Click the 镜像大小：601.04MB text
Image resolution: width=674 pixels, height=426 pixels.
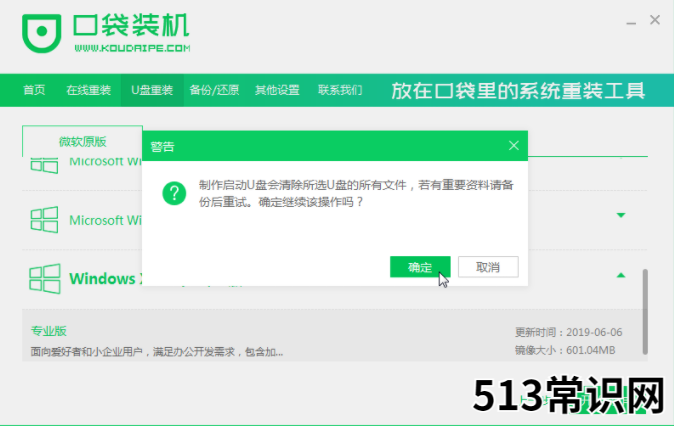tap(565, 350)
